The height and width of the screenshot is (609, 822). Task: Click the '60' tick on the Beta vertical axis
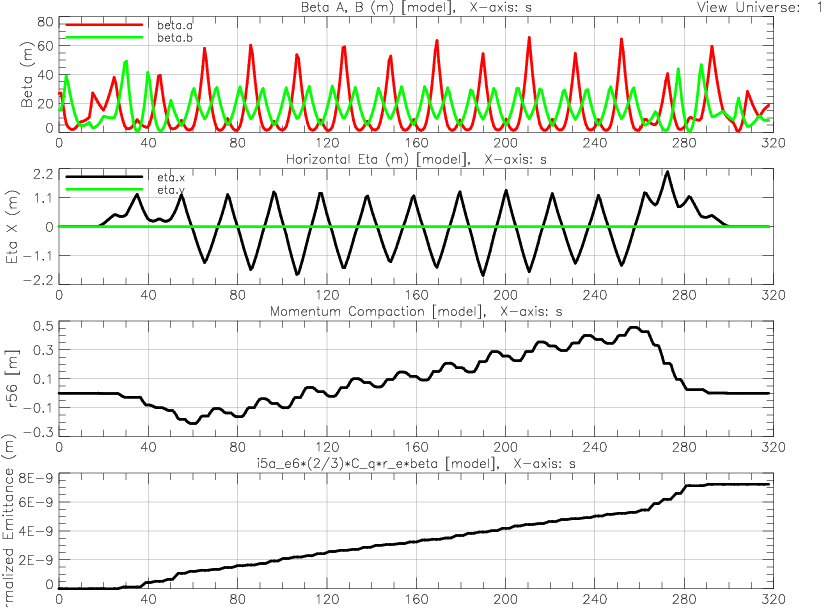46,46
